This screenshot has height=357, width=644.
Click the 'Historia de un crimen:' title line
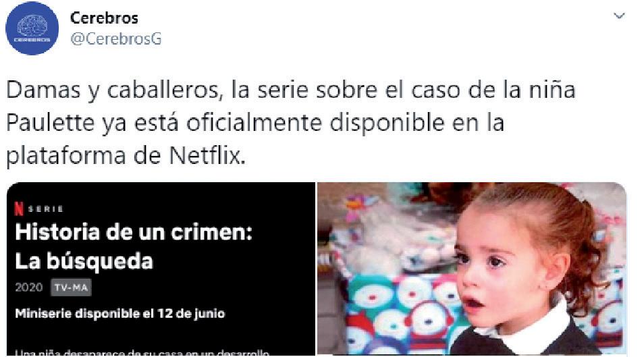pyautogui.click(x=134, y=232)
